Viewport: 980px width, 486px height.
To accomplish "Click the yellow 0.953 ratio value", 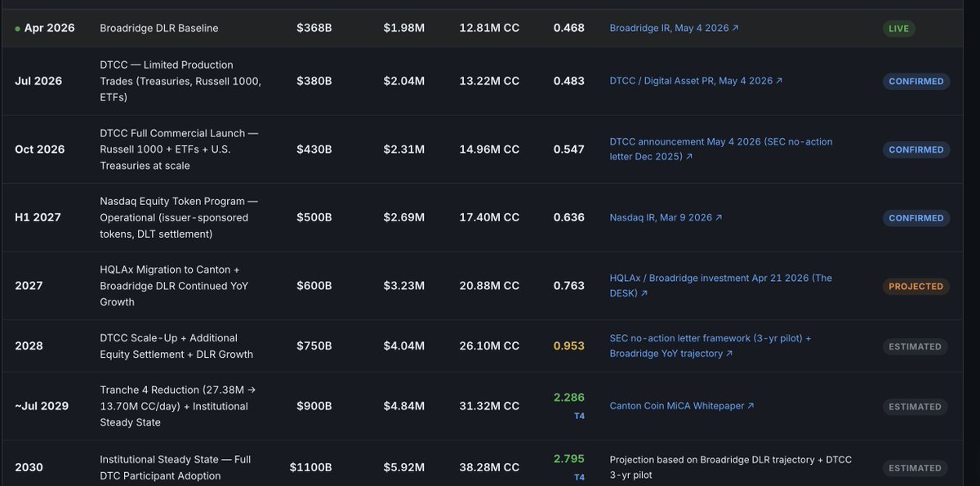I will click(569, 346).
